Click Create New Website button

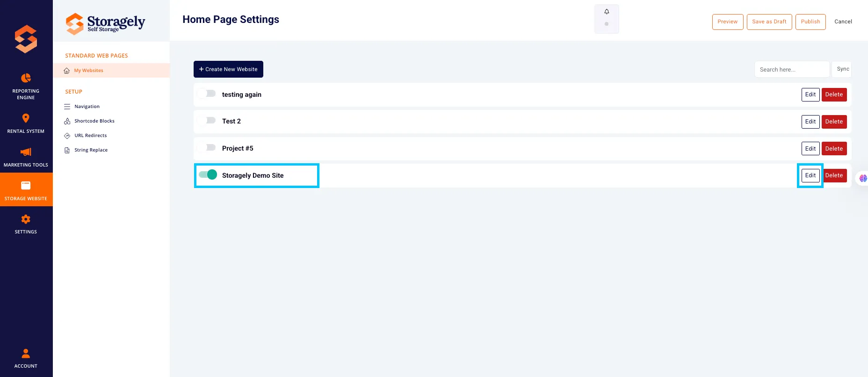228,69
